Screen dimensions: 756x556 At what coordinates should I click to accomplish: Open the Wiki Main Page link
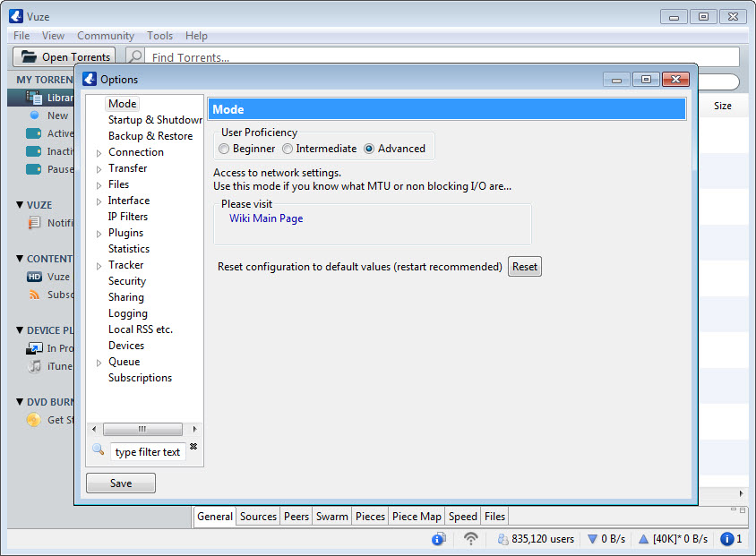coord(266,218)
